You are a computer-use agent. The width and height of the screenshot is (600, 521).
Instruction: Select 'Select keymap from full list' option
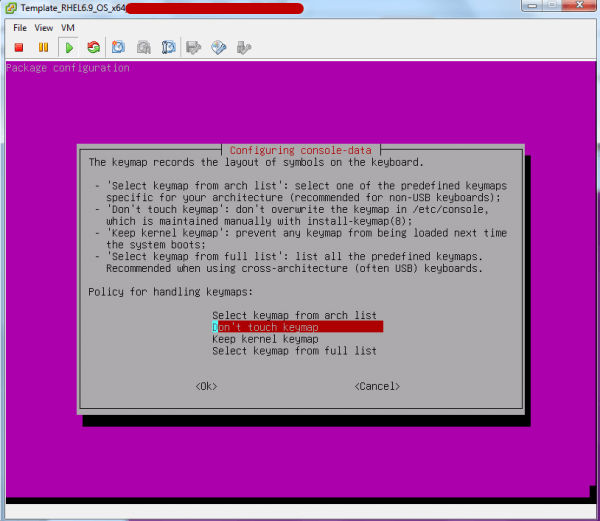295,351
